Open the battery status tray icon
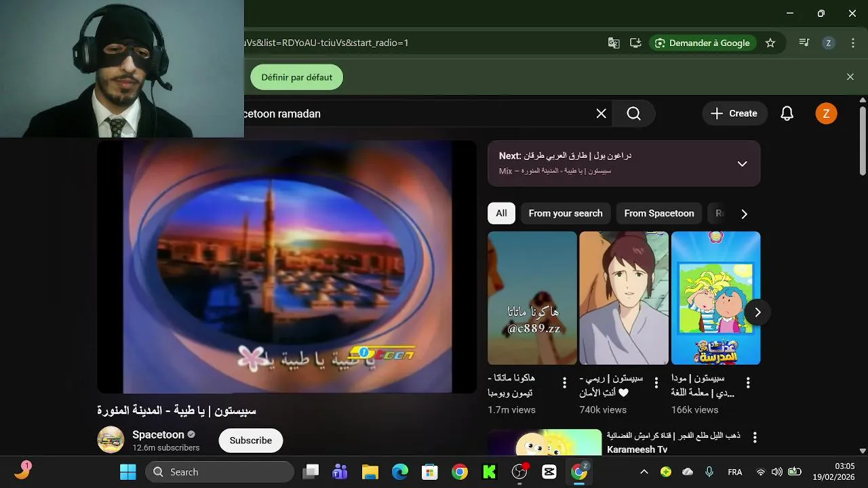Screen dimensions: 868x488 [x=795, y=472]
